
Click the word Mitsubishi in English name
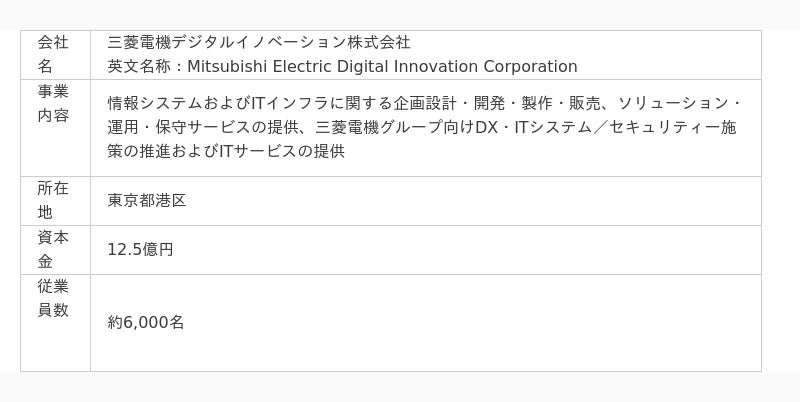(x=224, y=67)
